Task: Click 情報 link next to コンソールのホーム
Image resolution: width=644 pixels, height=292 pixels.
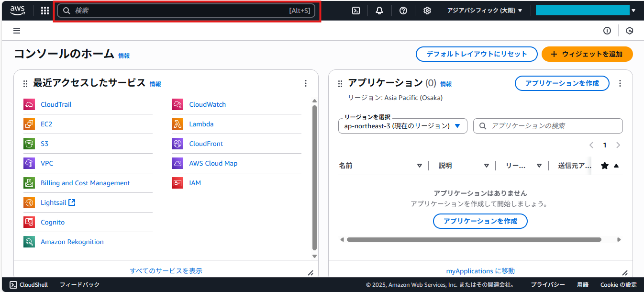Action: pos(124,56)
